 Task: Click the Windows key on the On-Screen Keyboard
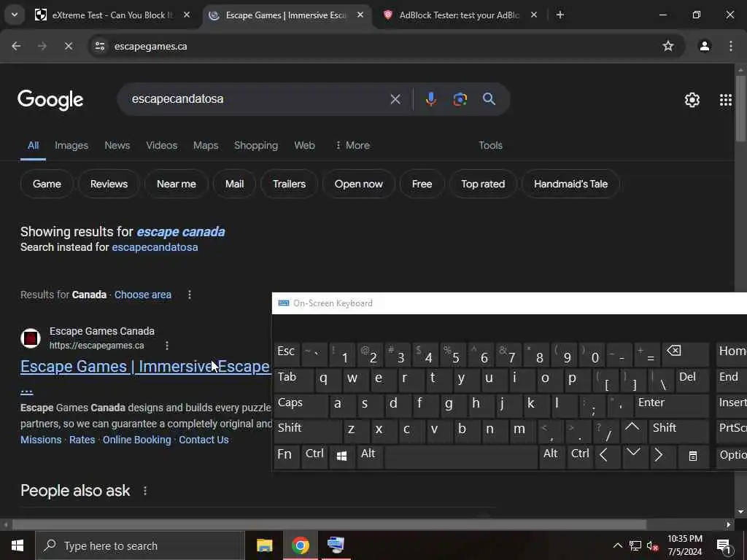point(341,456)
